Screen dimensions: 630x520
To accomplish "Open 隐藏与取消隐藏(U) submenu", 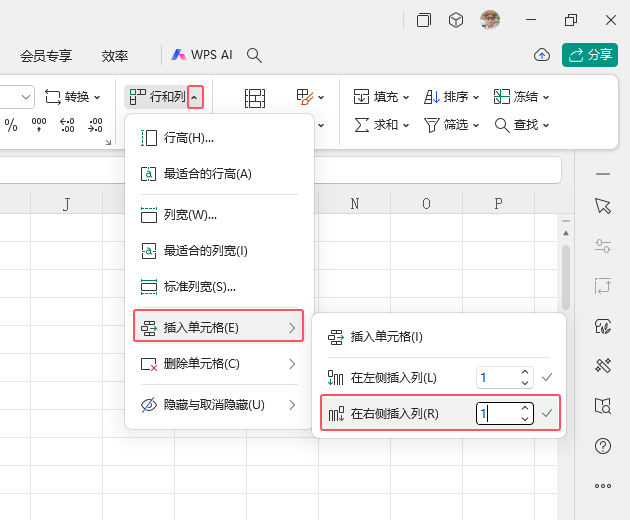I will pos(219,405).
